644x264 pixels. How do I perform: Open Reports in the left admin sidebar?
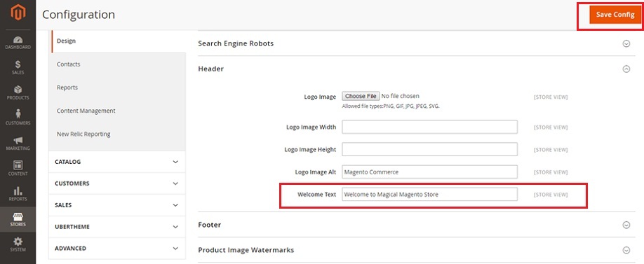[18, 194]
